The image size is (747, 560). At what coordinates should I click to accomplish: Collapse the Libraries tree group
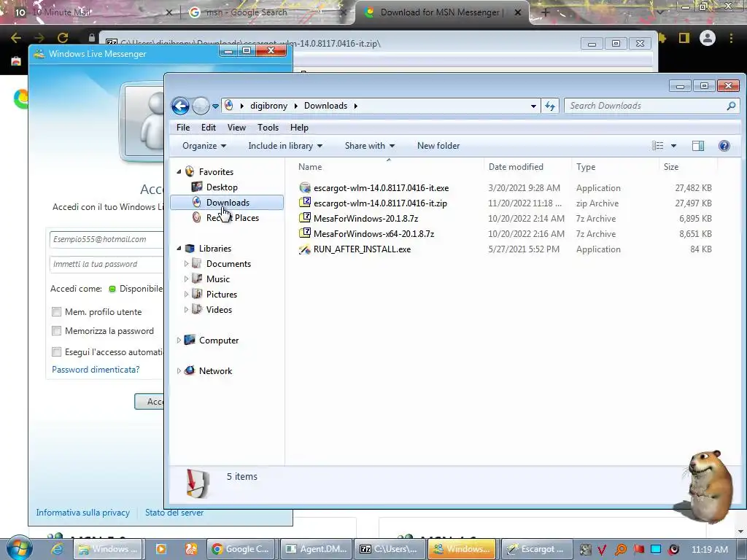click(179, 248)
